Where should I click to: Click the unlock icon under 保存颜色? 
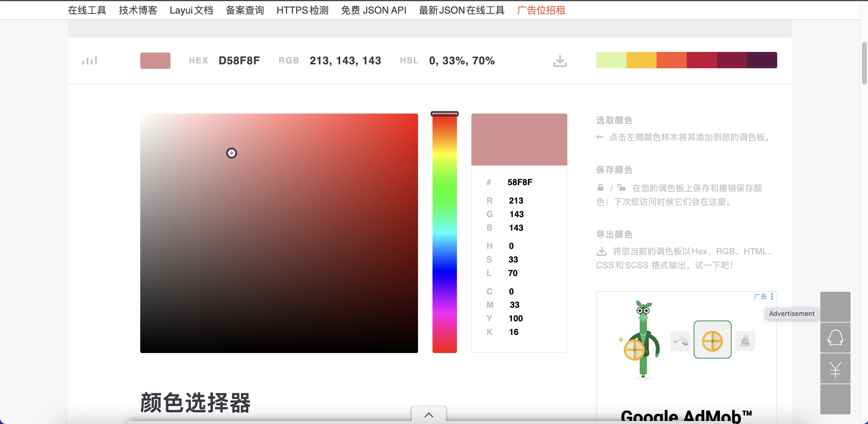point(621,188)
